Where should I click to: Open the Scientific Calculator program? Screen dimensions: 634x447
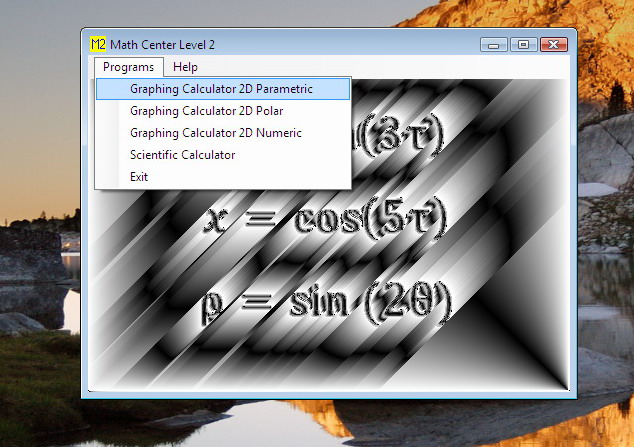click(x=223, y=154)
